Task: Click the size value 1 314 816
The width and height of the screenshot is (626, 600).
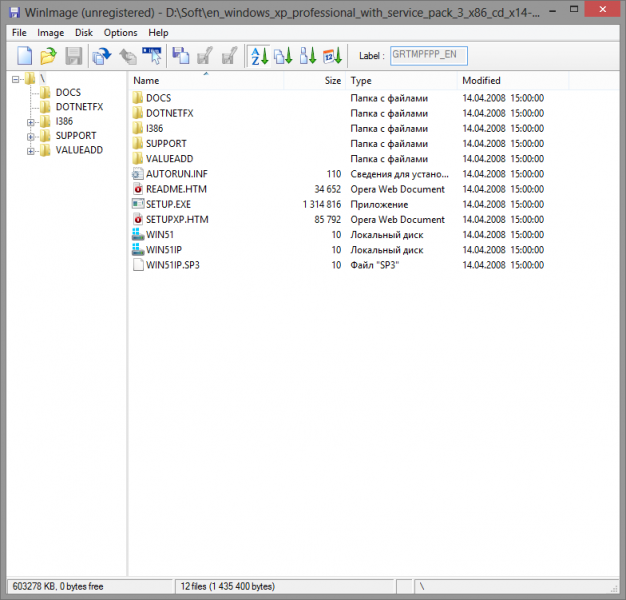Action: coord(322,204)
